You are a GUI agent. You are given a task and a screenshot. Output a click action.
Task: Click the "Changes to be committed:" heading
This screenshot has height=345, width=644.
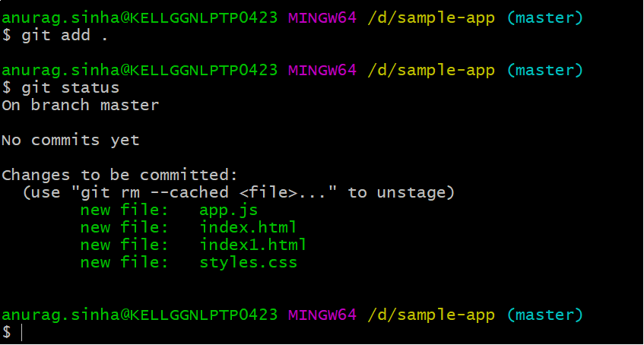tap(119, 175)
